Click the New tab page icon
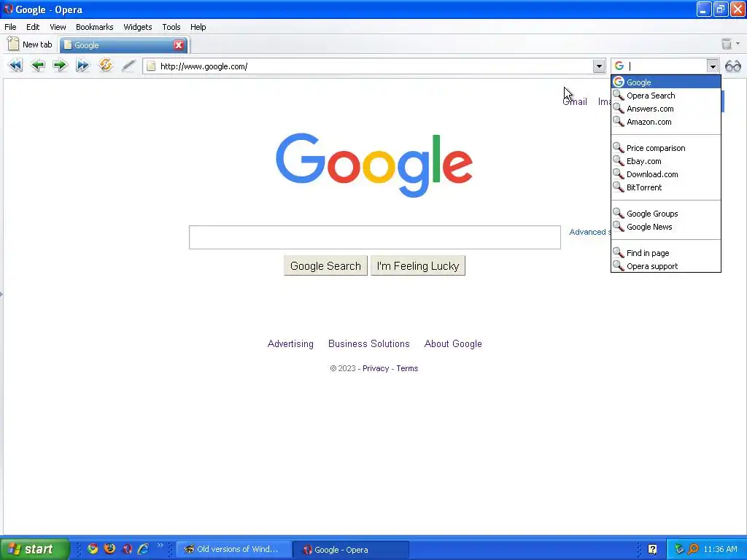The image size is (747, 560). tap(13, 44)
